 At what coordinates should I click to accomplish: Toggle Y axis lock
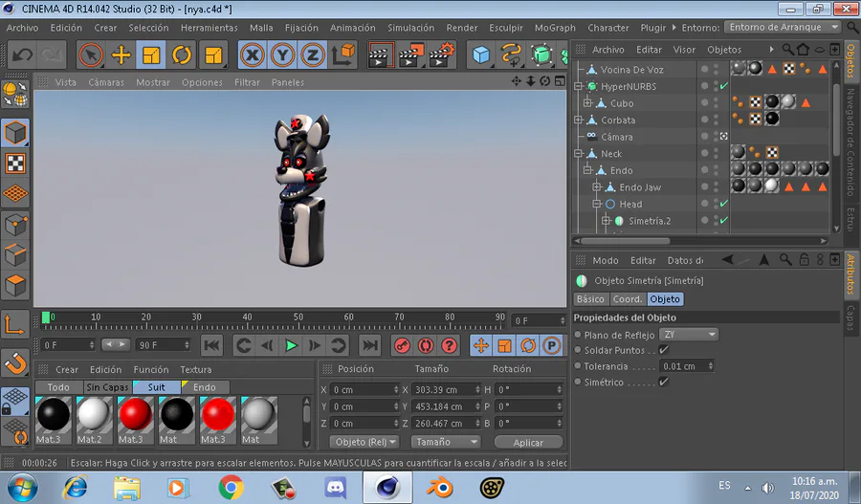coord(282,55)
